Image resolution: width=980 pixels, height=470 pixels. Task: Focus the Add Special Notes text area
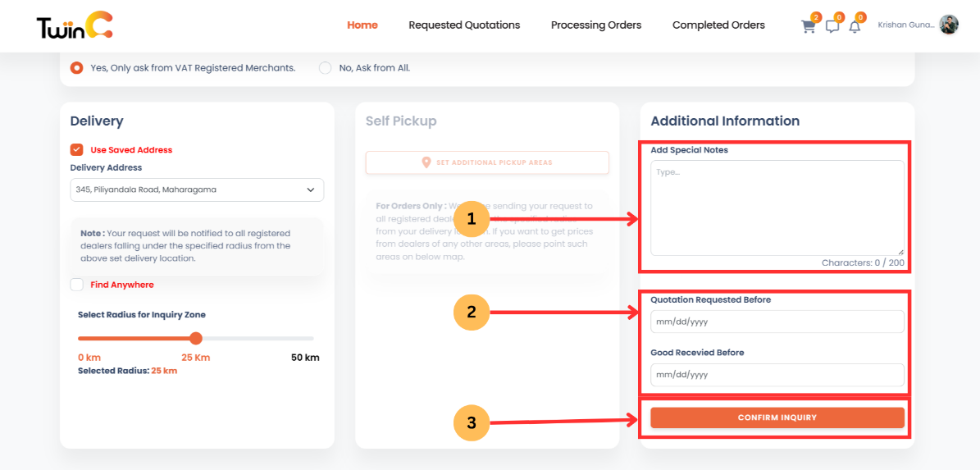777,208
